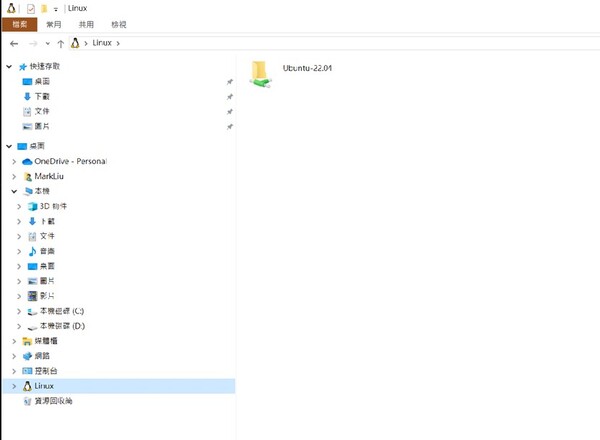Open the Ubuntu-22.04 folder icon

tap(260, 73)
